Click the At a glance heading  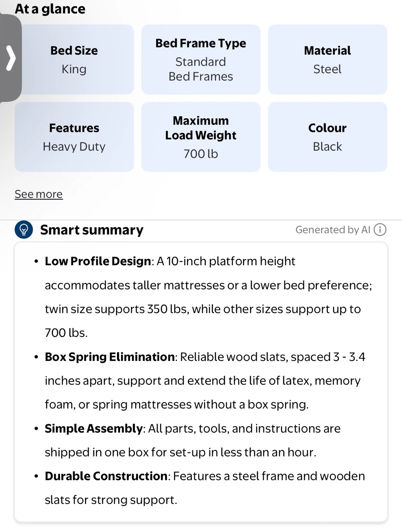50,8
